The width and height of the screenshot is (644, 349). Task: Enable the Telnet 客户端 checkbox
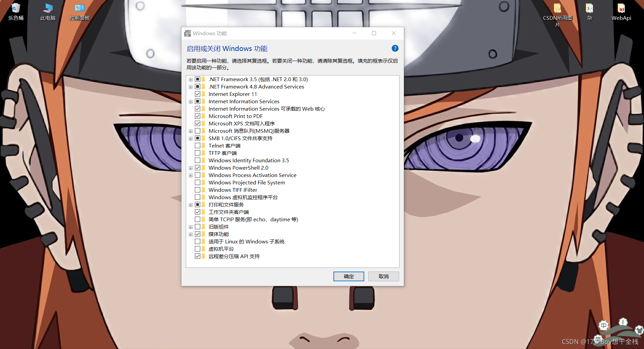pyautogui.click(x=198, y=146)
